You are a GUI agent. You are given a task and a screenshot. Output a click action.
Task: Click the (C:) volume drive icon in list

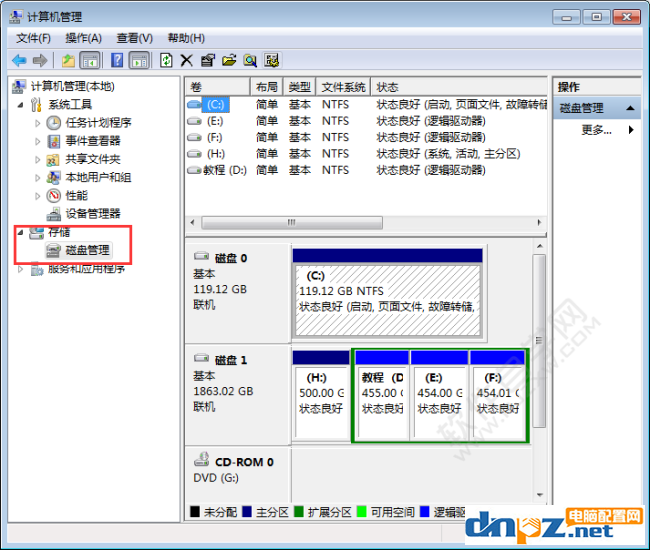coord(194,104)
